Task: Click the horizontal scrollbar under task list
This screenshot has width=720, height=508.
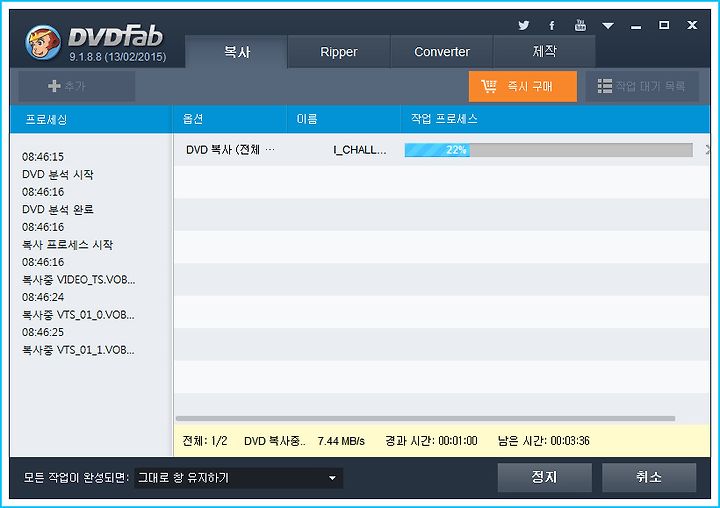Action: (425, 418)
